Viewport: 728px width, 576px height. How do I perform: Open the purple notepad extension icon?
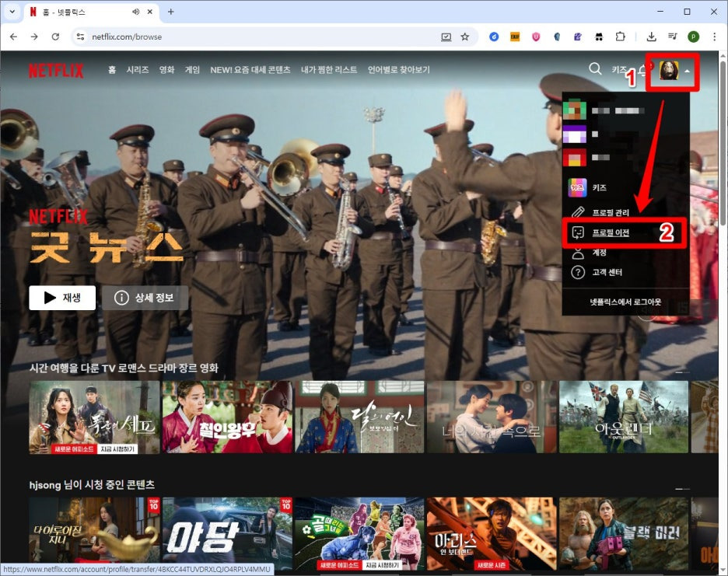click(x=578, y=37)
